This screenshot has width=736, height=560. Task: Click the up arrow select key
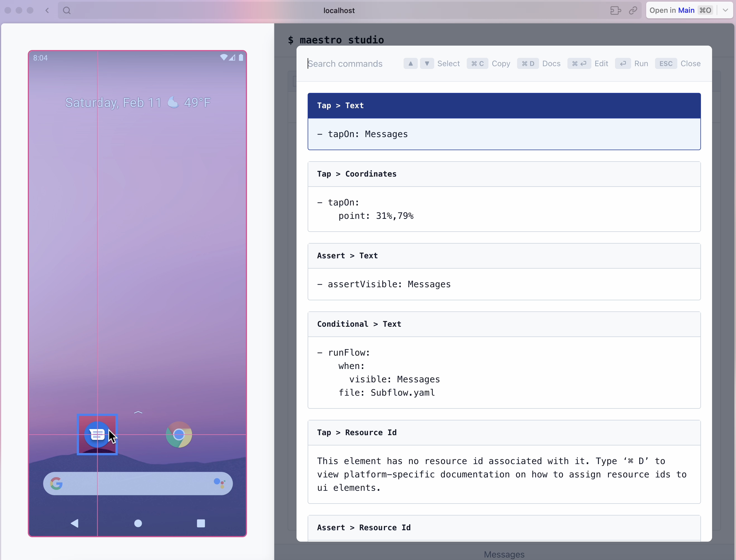pyautogui.click(x=410, y=63)
